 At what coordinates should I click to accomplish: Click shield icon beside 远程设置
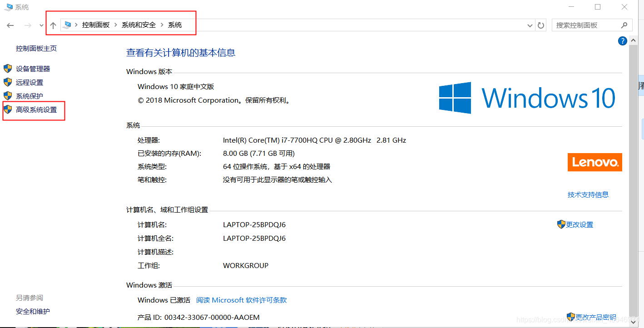click(x=8, y=82)
